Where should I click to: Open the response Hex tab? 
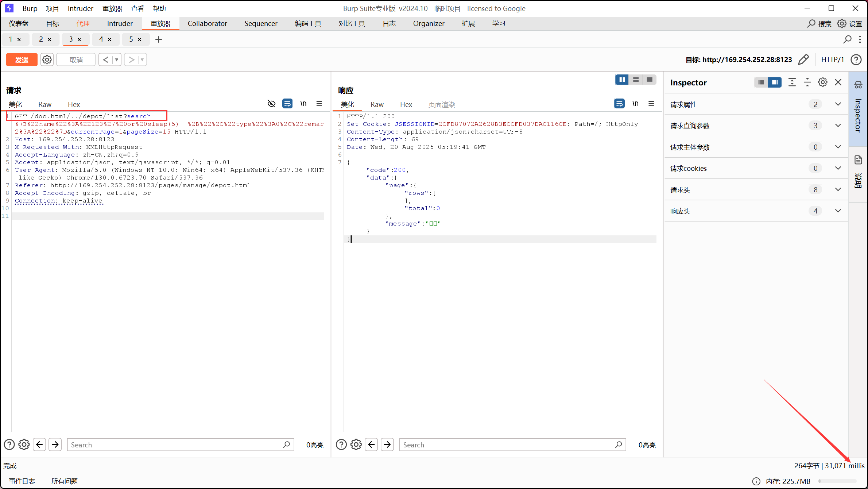[406, 105]
